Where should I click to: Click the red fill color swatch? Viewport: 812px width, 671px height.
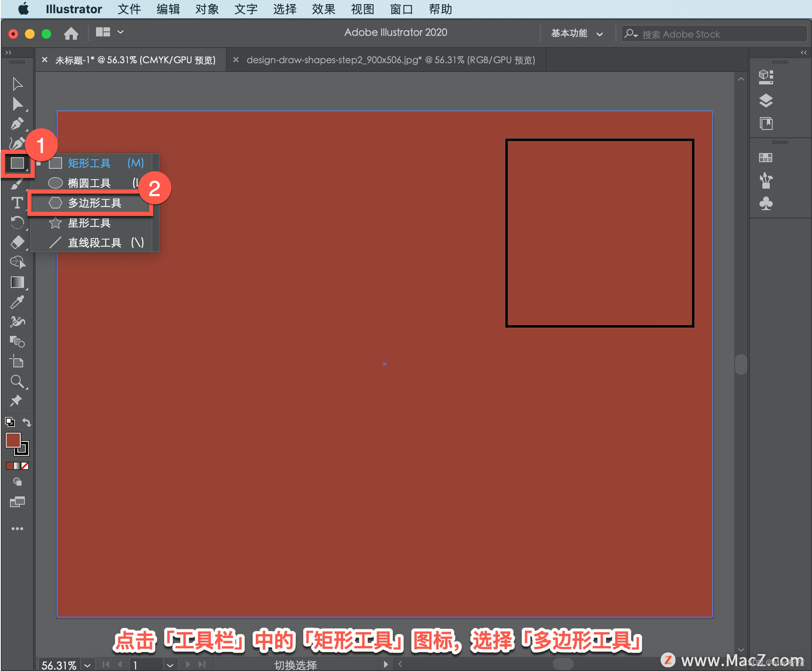pyautogui.click(x=13, y=440)
